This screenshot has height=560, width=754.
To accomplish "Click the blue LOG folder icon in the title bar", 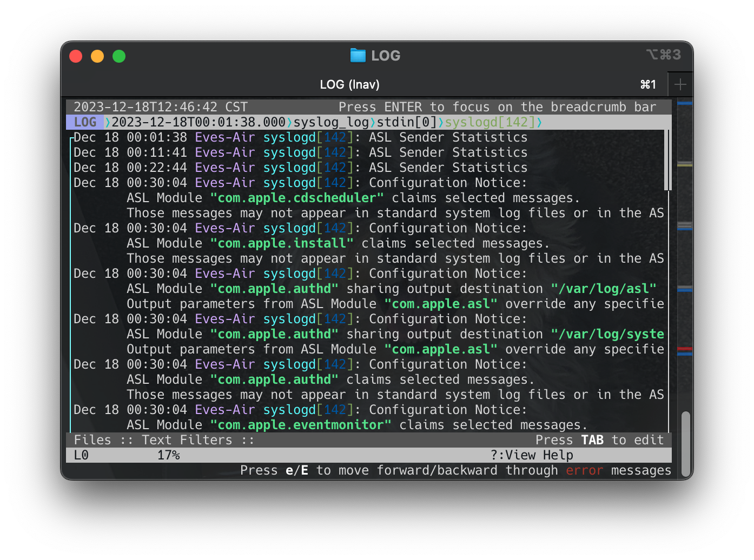I will coord(357,55).
